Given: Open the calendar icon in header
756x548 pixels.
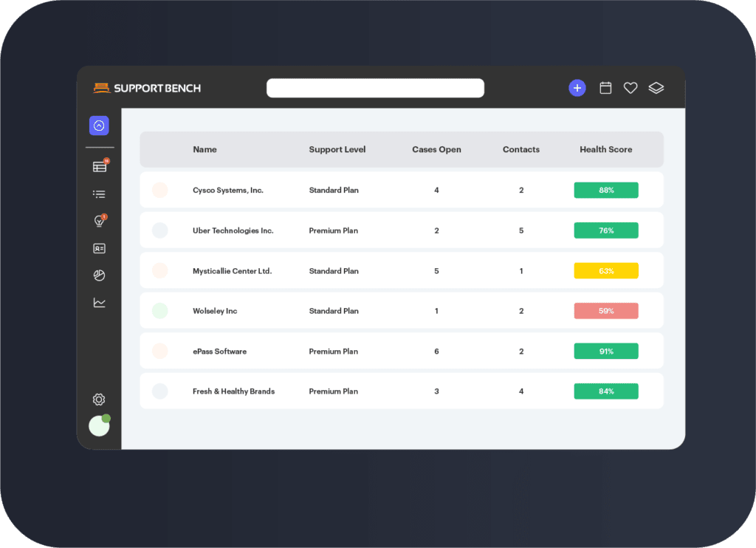Looking at the screenshot, I should (605, 88).
